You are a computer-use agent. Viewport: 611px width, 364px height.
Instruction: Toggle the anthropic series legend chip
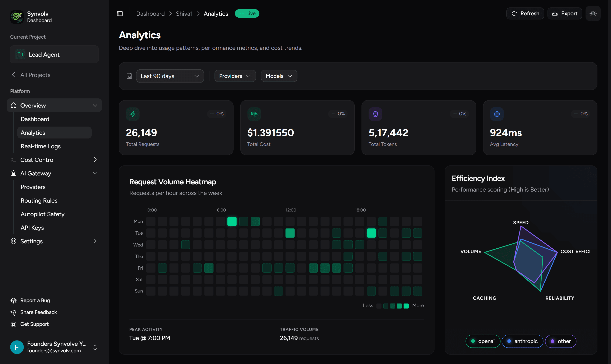coord(522,341)
